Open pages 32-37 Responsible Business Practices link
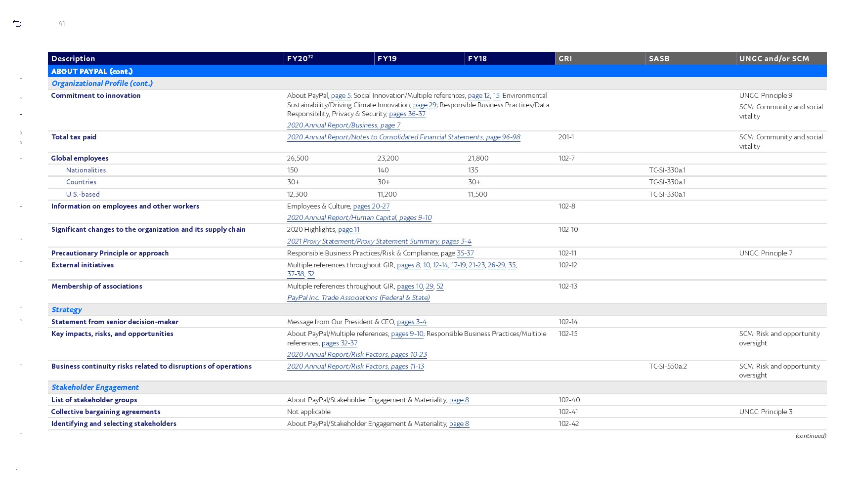860x504 pixels. [x=339, y=343]
